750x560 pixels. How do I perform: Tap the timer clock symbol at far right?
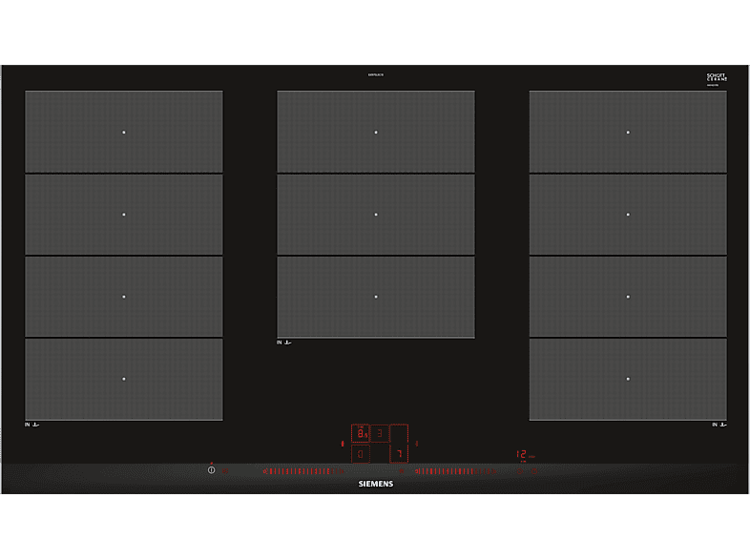pos(534,471)
